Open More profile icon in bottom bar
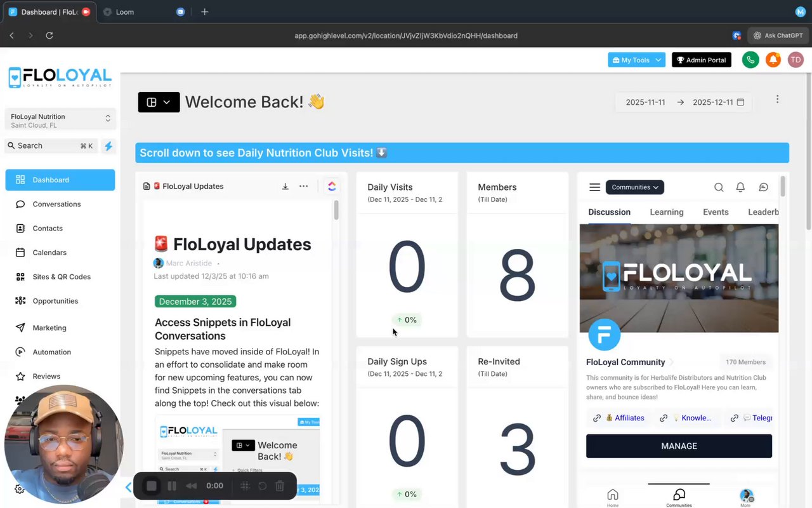The width and height of the screenshot is (812, 508). (x=746, y=498)
